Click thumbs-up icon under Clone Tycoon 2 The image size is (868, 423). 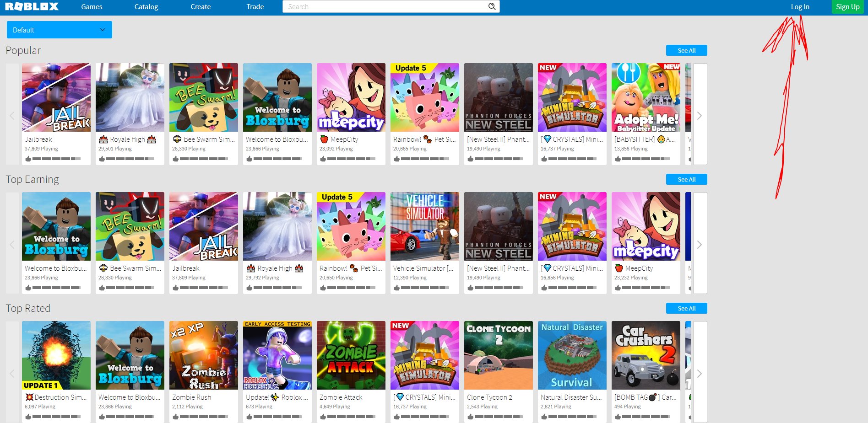click(x=471, y=417)
